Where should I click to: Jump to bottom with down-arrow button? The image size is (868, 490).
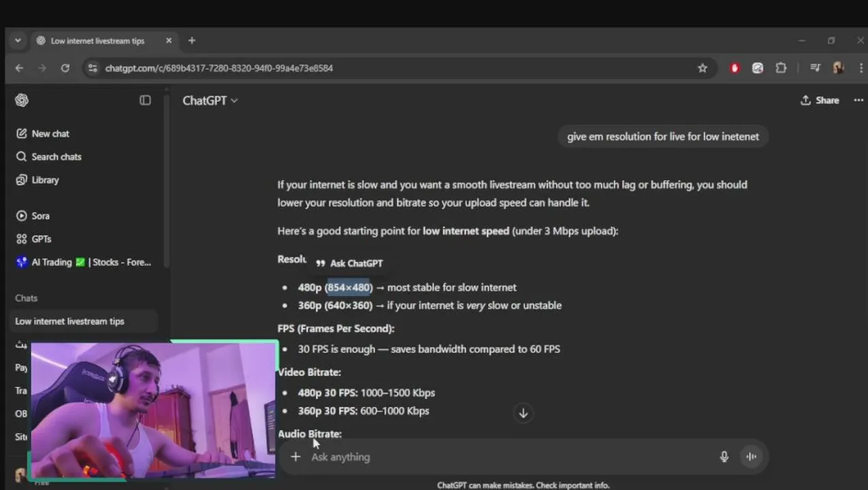[x=523, y=412]
